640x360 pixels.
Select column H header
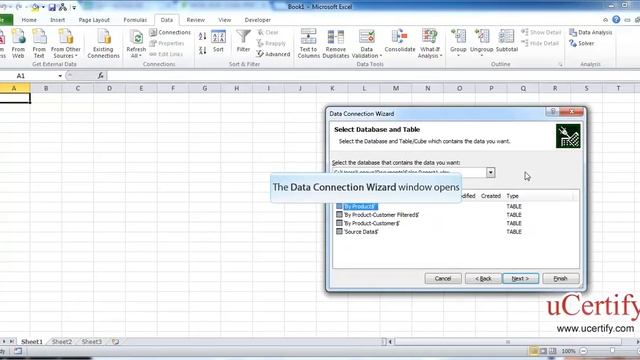(x=237, y=88)
